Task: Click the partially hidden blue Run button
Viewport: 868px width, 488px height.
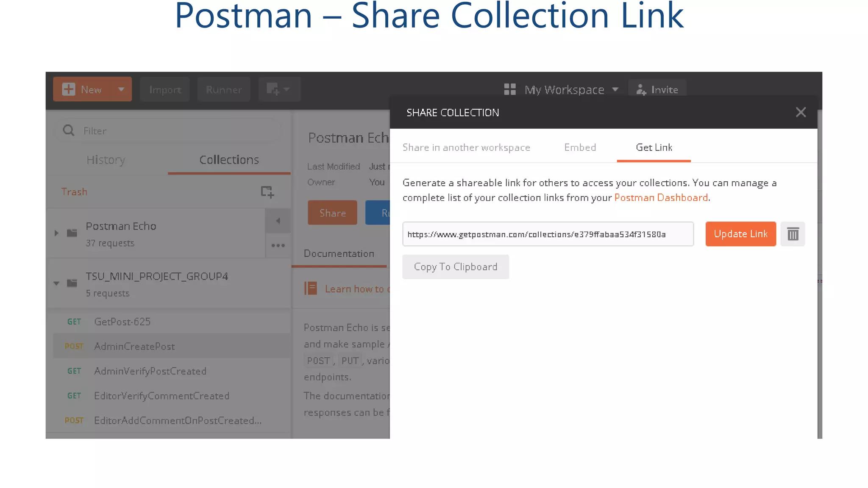Action: pyautogui.click(x=378, y=213)
